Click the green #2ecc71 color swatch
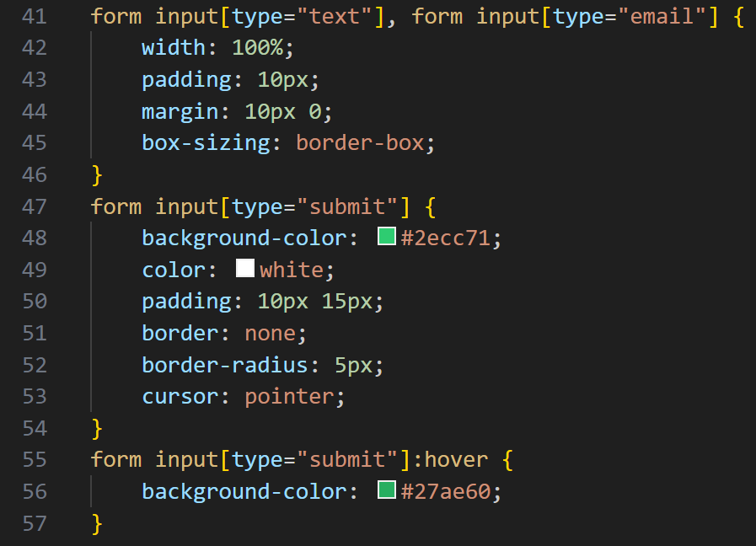 tap(387, 237)
